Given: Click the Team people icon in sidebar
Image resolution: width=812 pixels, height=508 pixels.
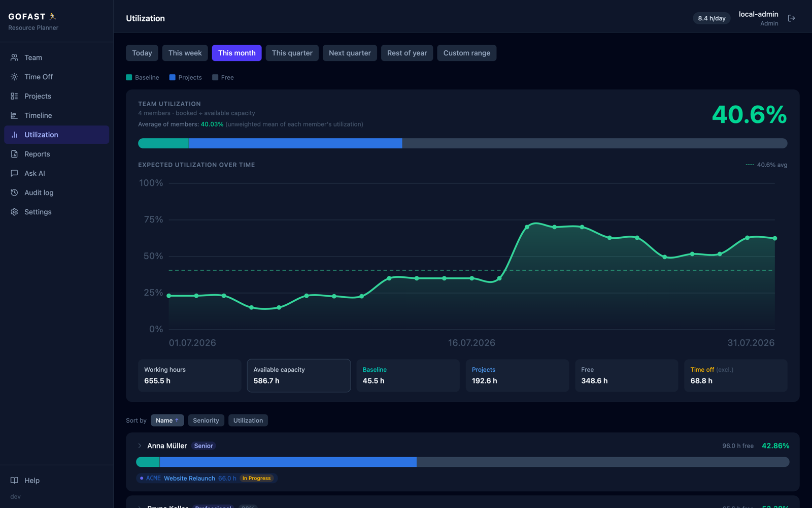Looking at the screenshot, I should click(x=14, y=57).
